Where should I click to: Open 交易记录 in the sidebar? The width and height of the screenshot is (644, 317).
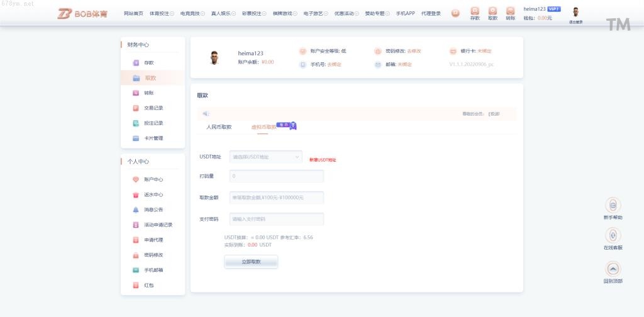point(153,108)
